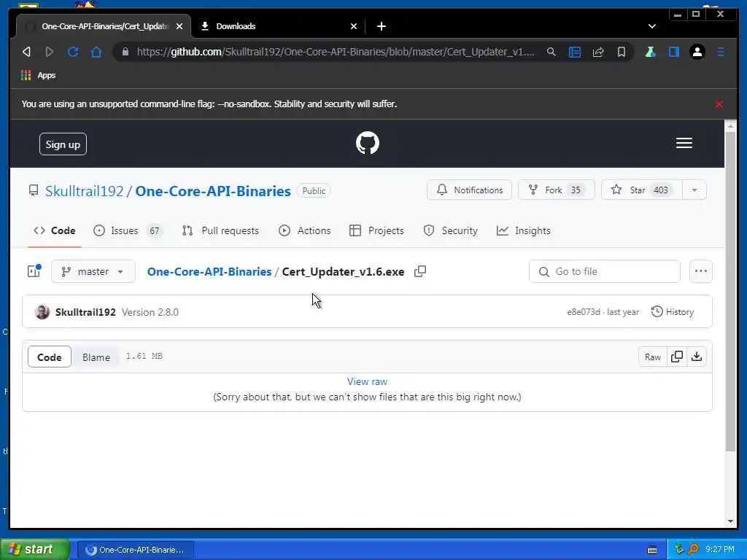Open the master branch dropdown
This screenshot has width=747, height=560.
coord(93,271)
